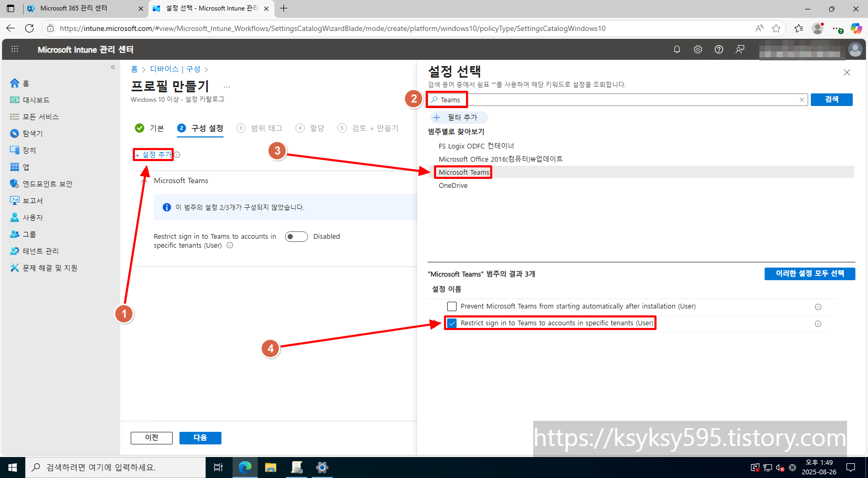This screenshot has height=478, width=868.
Task: Open the Windows notification center icon
Action: point(851,467)
